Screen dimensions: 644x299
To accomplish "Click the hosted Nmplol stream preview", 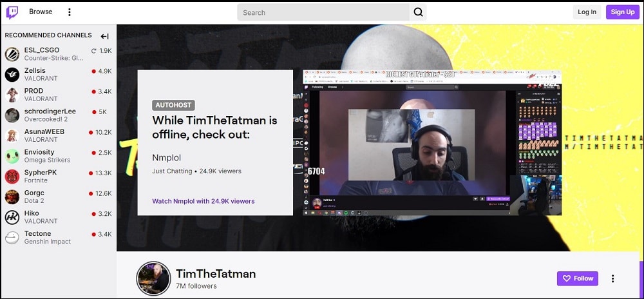I will tap(431, 142).
